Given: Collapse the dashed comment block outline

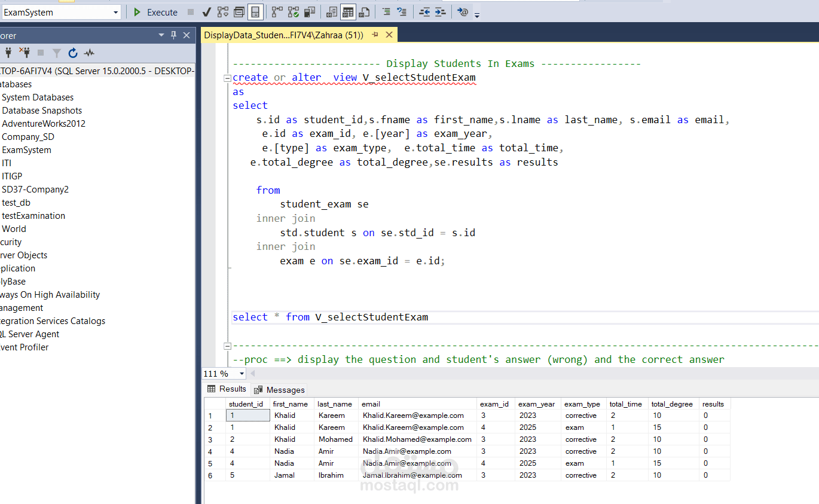Looking at the screenshot, I should (227, 346).
